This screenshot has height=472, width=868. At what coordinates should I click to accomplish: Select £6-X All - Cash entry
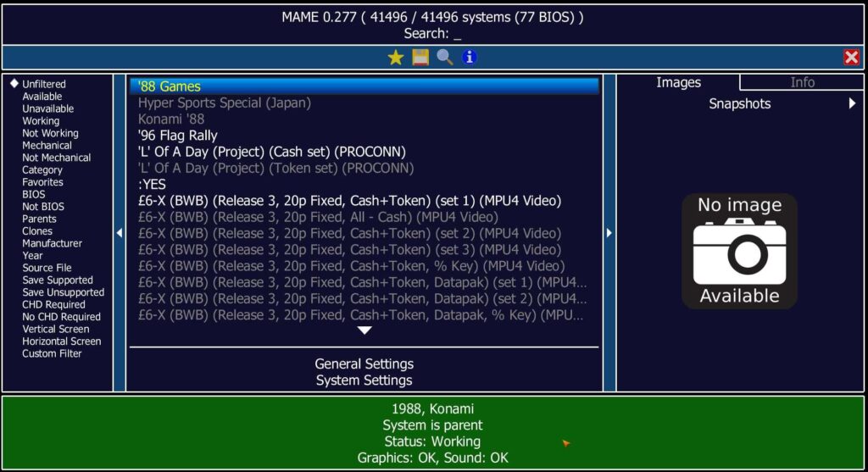(x=364, y=217)
